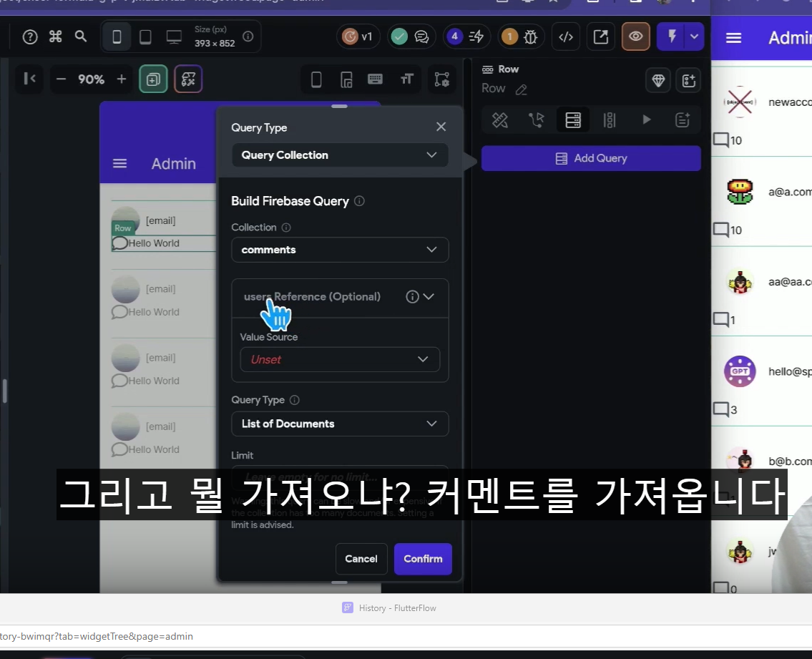This screenshot has height=659, width=812.
Task: Collapse the left panel arrow icon
Action: point(29,79)
